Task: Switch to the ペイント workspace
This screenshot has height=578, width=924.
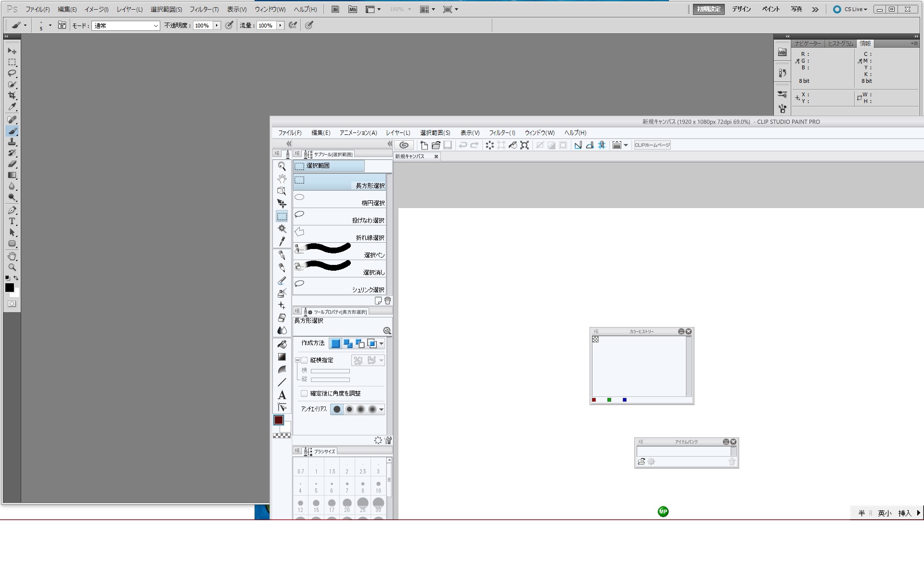Action: 770,9
